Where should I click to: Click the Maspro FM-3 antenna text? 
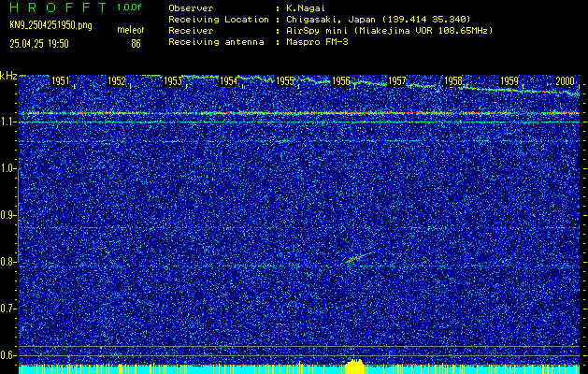point(317,42)
